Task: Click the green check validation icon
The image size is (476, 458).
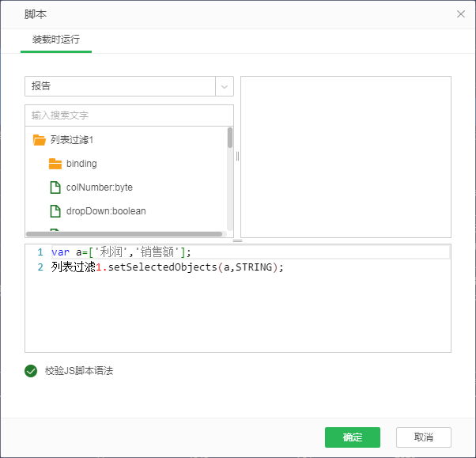Action: (x=31, y=371)
